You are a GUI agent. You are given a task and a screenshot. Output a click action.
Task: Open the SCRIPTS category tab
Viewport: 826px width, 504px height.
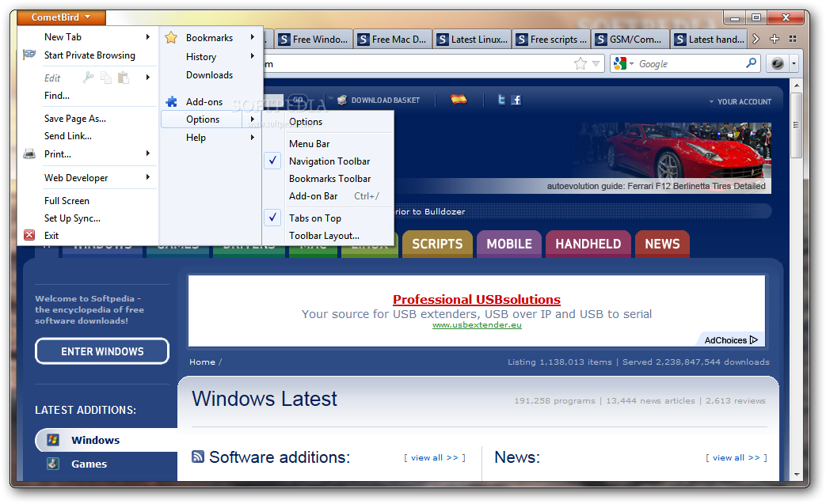tap(437, 244)
